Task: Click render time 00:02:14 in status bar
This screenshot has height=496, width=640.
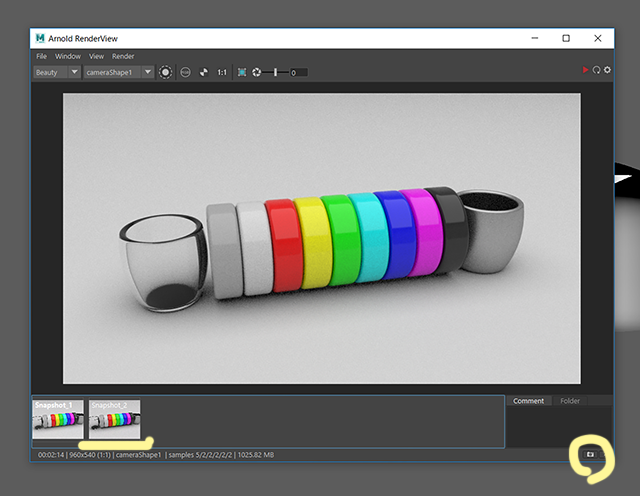Action: pos(51,455)
